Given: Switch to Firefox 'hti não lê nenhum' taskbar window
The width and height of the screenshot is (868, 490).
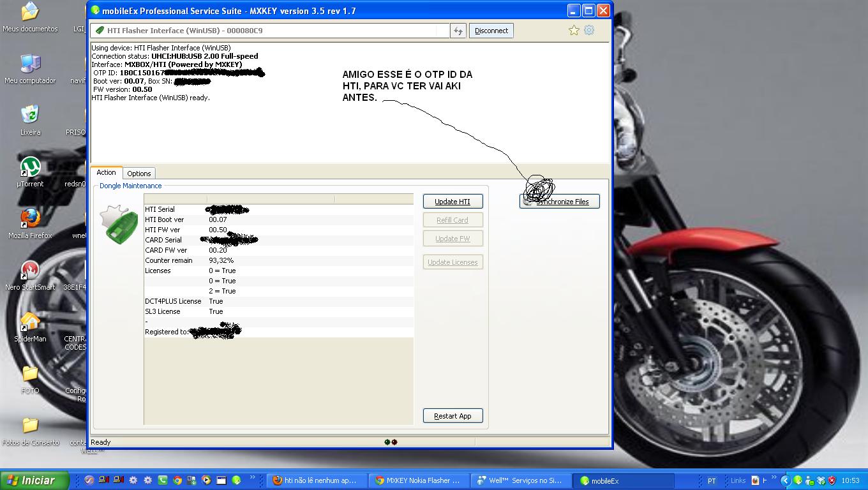Looking at the screenshot, I should 316,480.
